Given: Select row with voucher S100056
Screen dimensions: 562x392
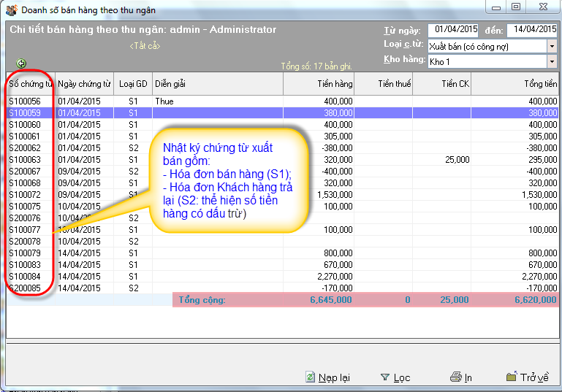Looking at the screenshot, I should tap(30, 101).
